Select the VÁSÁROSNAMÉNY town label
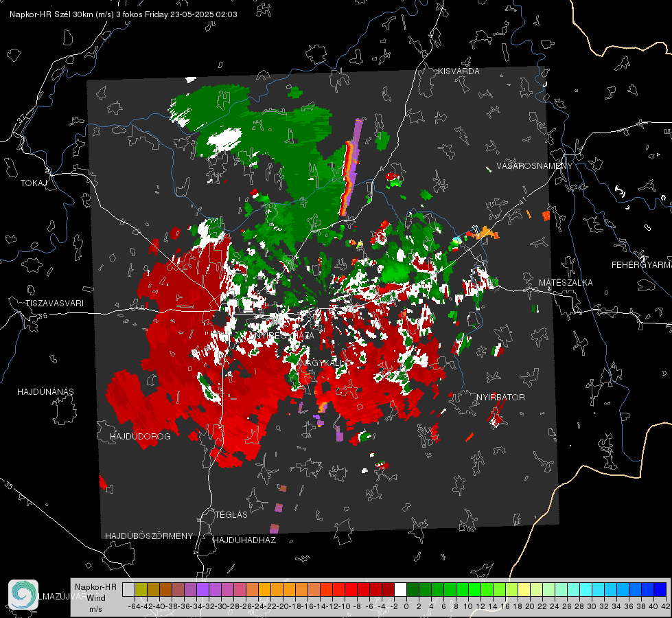The image size is (672, 618). [x=535, y=166]
